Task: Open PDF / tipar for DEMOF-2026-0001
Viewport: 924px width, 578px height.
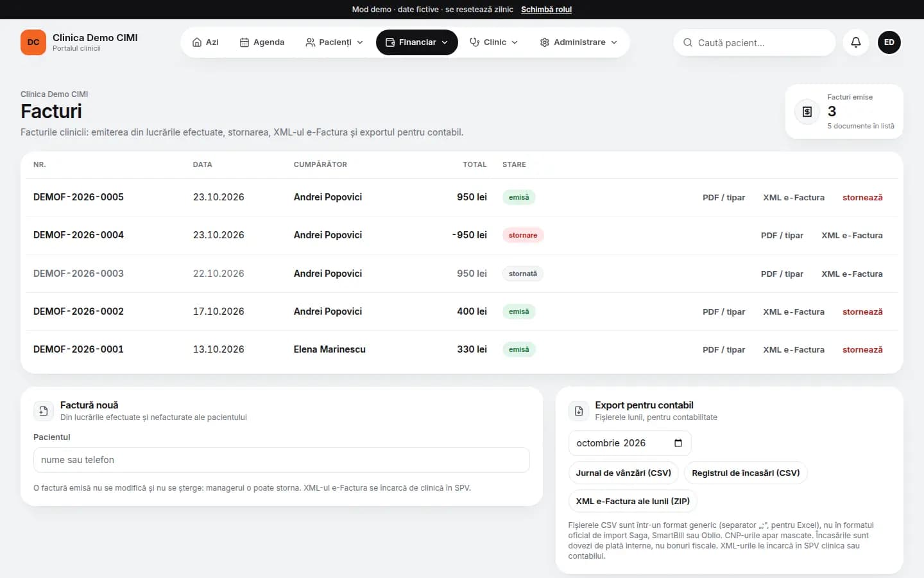Action: [x=724, y=350]
